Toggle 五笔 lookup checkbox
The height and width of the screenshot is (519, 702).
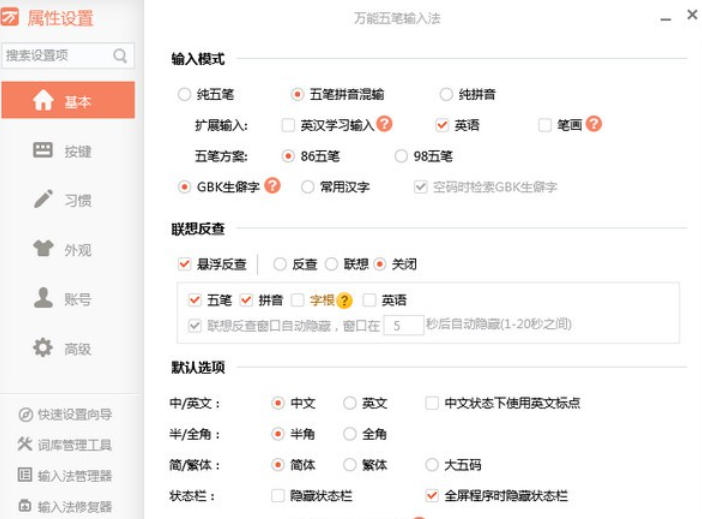tap(195, 300)
